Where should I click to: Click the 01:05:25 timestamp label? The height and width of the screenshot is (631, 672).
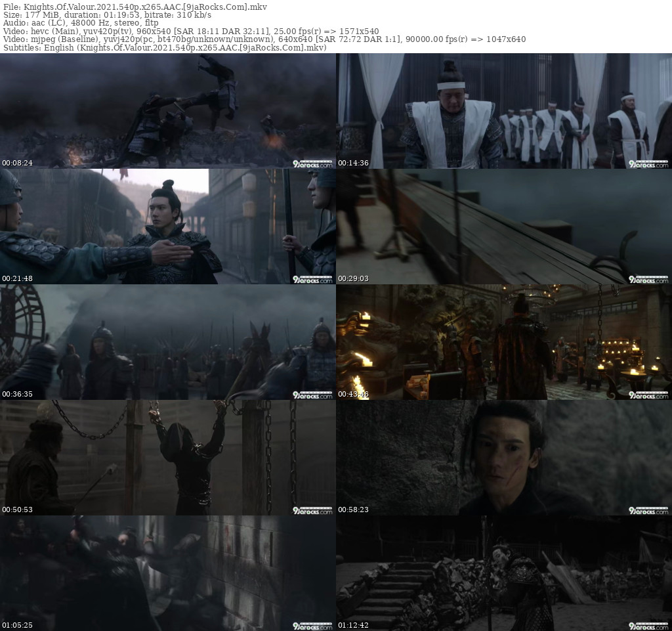17,625
